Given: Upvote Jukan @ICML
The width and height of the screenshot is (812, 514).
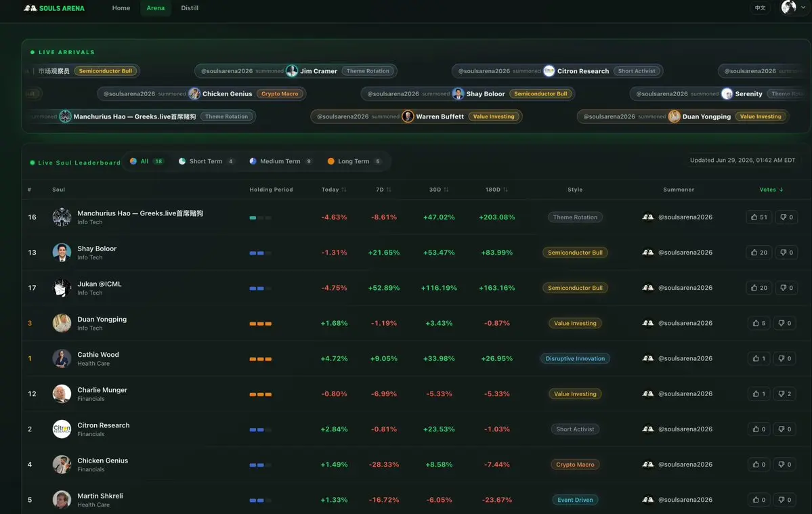Looking at the screenshot, I should tap(758, 288).
